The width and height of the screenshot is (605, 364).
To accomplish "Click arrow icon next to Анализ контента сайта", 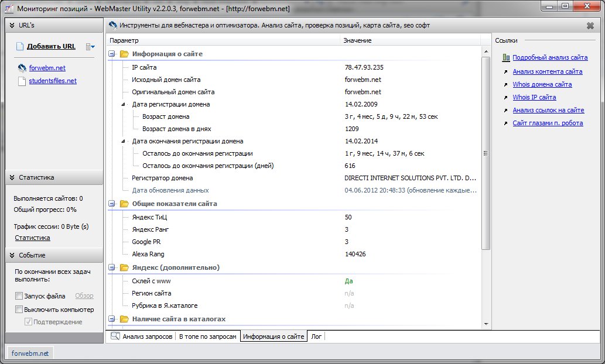I will pyautogui.click(x=505, y=71).
